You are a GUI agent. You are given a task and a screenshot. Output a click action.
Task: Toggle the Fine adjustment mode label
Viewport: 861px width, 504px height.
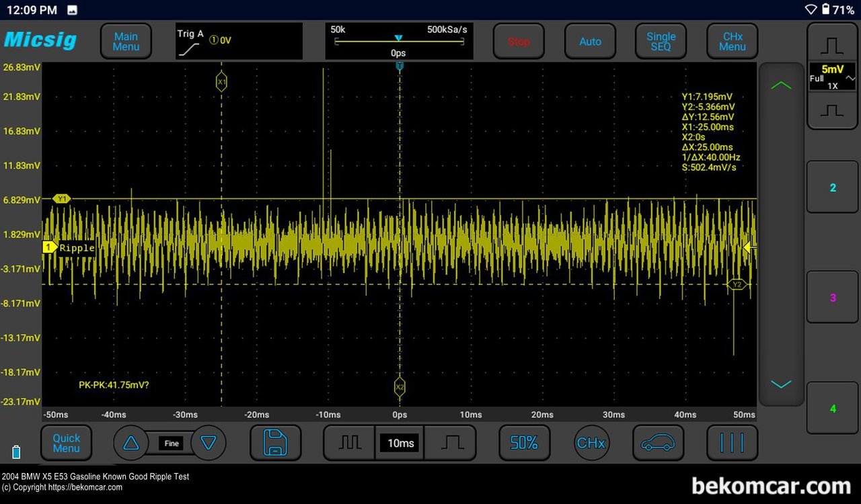coord(172,444)
